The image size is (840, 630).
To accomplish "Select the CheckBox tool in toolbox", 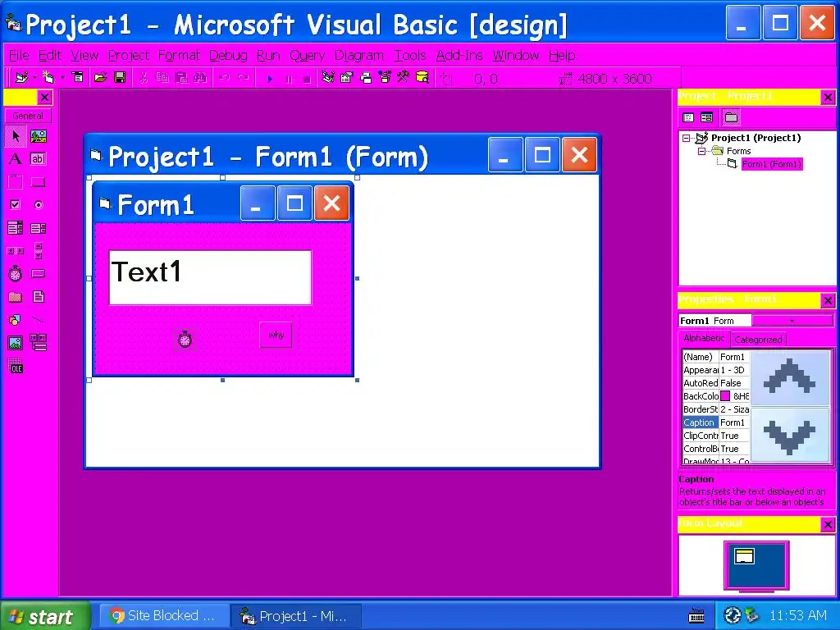I will point(16,204).
